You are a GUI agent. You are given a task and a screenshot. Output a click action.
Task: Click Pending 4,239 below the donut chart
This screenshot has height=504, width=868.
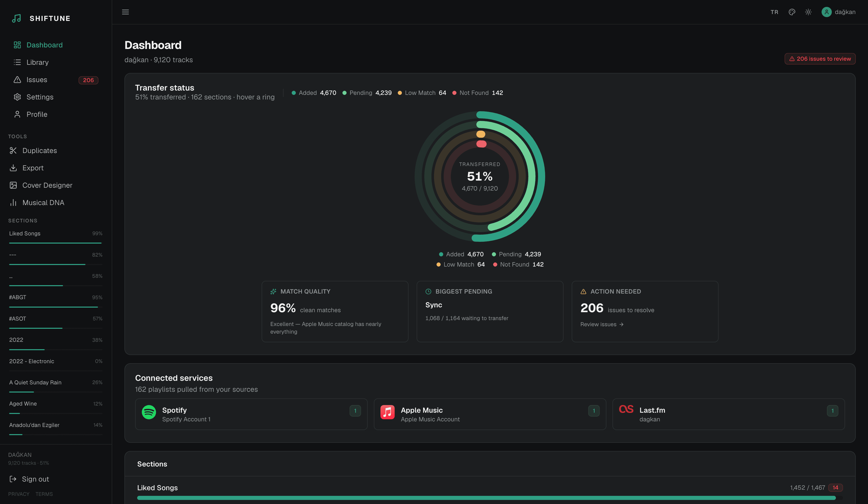[516, 255]
